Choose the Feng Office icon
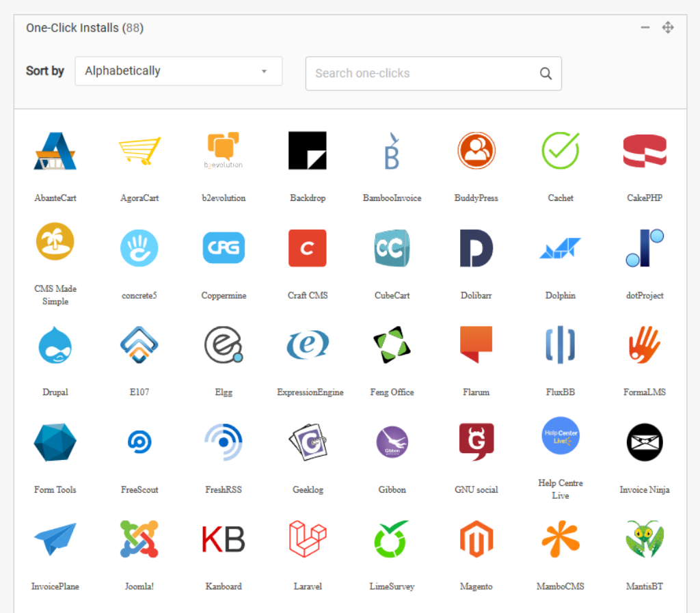The height and width of the screenshot is (613, 700). point(392,345)
